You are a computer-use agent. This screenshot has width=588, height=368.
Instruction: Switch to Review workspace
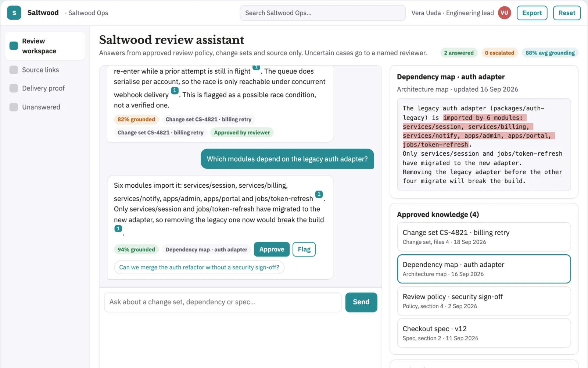[45, 46]
